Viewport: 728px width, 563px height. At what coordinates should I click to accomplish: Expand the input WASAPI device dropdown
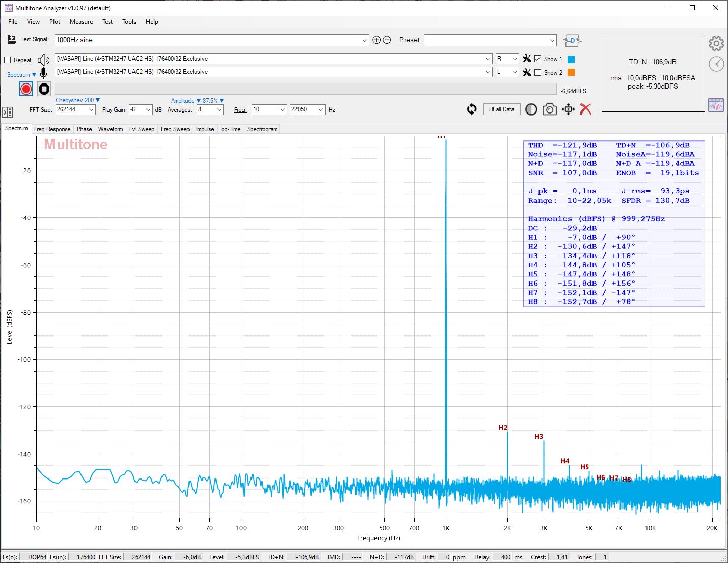[x=488, y=72]
